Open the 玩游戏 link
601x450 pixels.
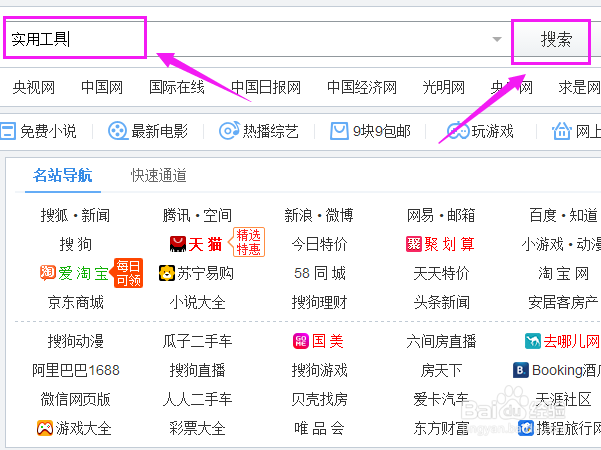[x=493, y=131]
